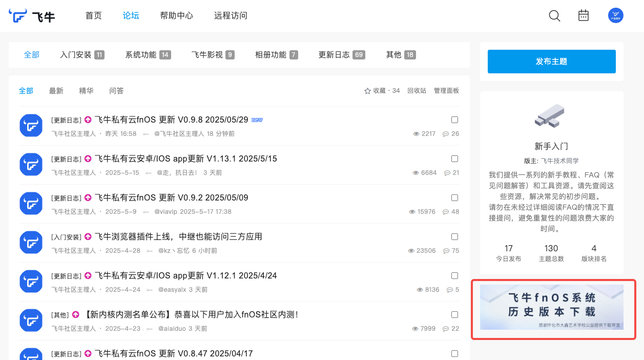
Task: Click the views eye icon showing 6684
Action: [416, 173]
